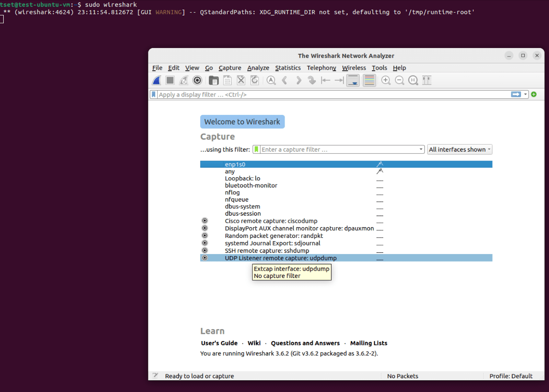549x392 pixels.
Task: Open the Statistics menu
Action: pos(288,68)
